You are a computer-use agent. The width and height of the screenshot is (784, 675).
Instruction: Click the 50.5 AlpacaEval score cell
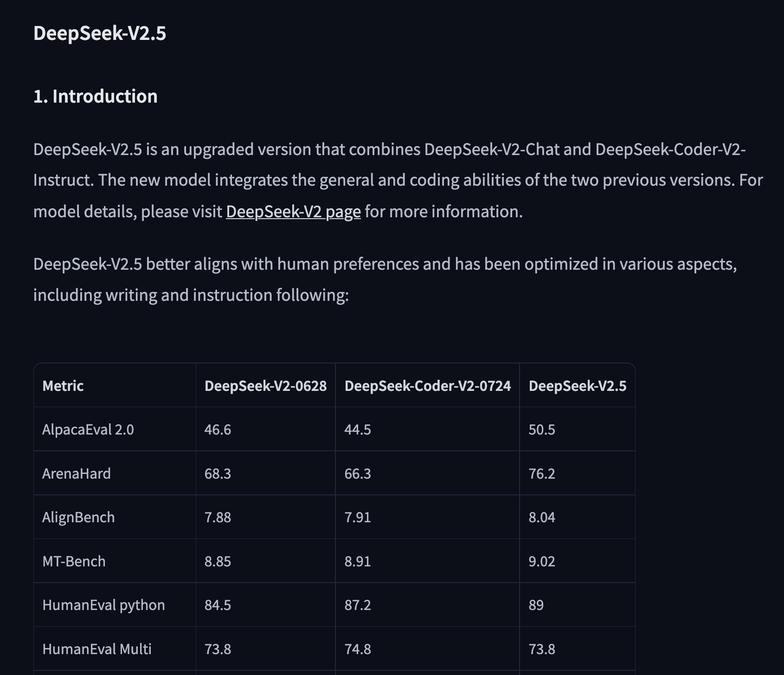[542, 429]
